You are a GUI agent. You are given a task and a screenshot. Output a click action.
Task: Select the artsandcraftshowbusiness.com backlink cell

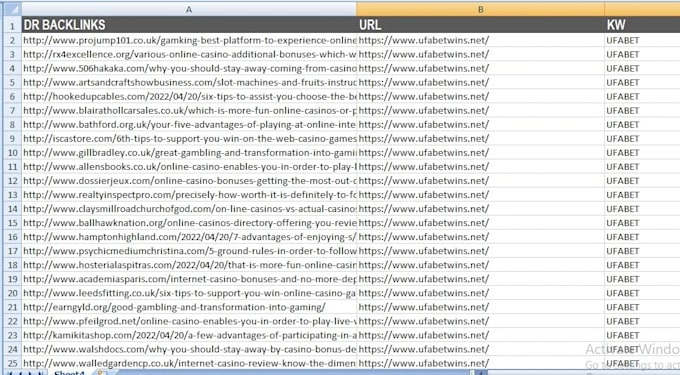tap(189, 82)
